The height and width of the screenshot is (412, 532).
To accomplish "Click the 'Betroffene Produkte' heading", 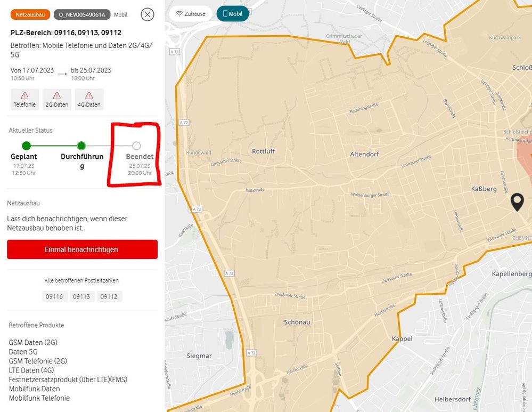I will [36, 325].
